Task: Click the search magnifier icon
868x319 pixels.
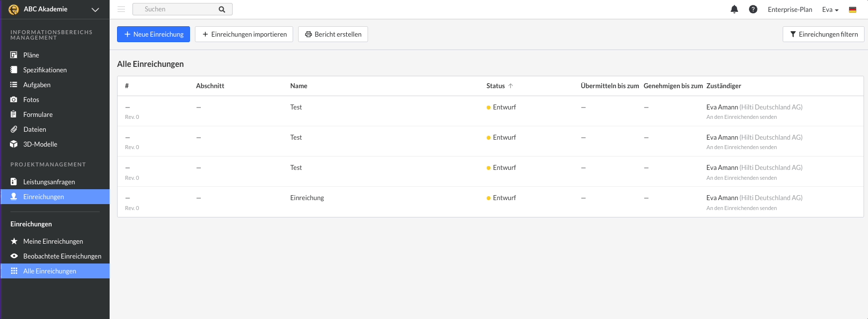Action: (x=222, y=9)
